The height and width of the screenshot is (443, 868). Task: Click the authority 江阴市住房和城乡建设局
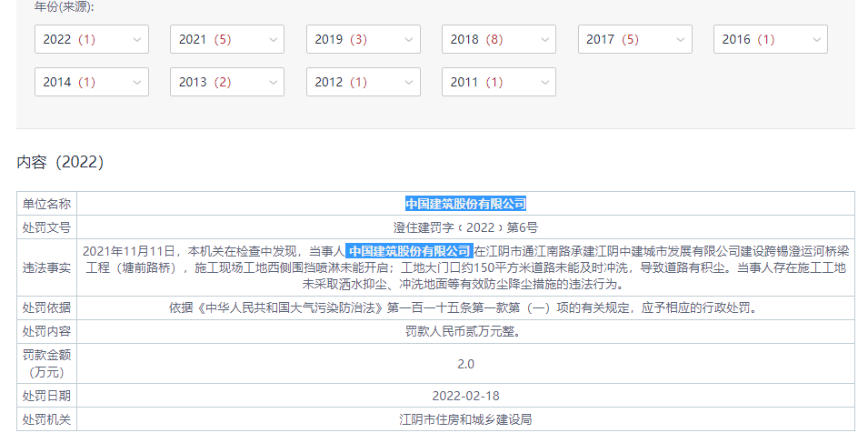(465, 419)
